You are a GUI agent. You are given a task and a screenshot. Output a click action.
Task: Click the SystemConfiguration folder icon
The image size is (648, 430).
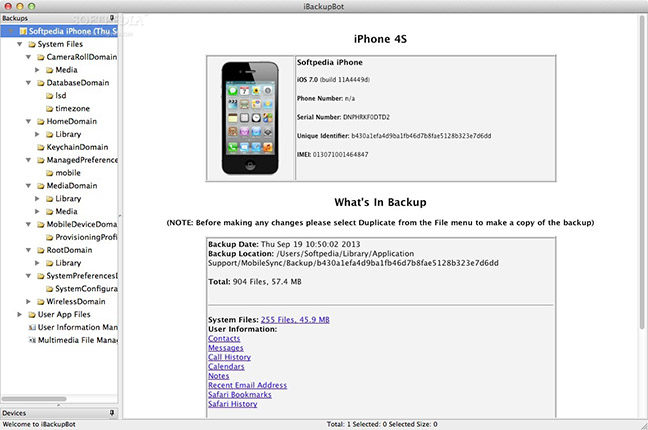[50, 289]
